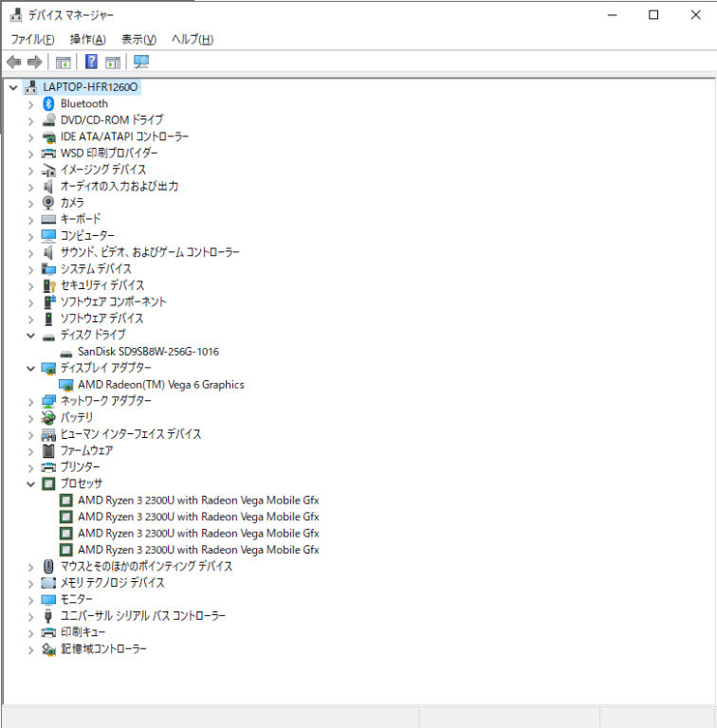Expand the ヒューマン インターフェイス デバイス node

(x=30, y=434)
